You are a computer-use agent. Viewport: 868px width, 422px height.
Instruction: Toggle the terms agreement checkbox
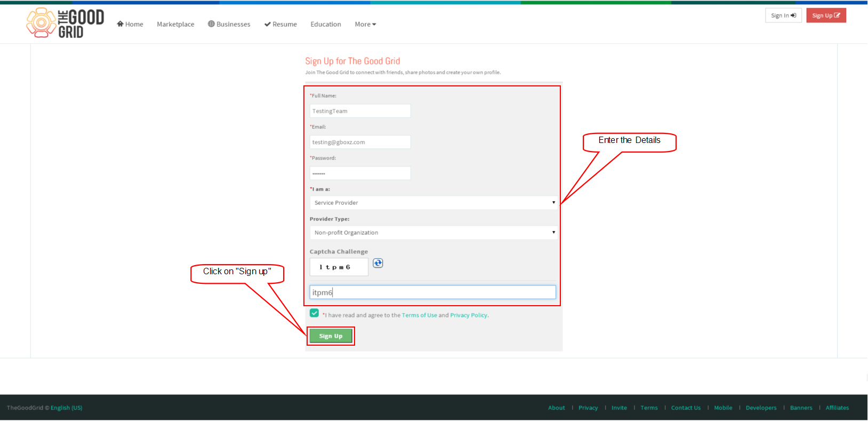pyautogui.click(x=315, y=313)
